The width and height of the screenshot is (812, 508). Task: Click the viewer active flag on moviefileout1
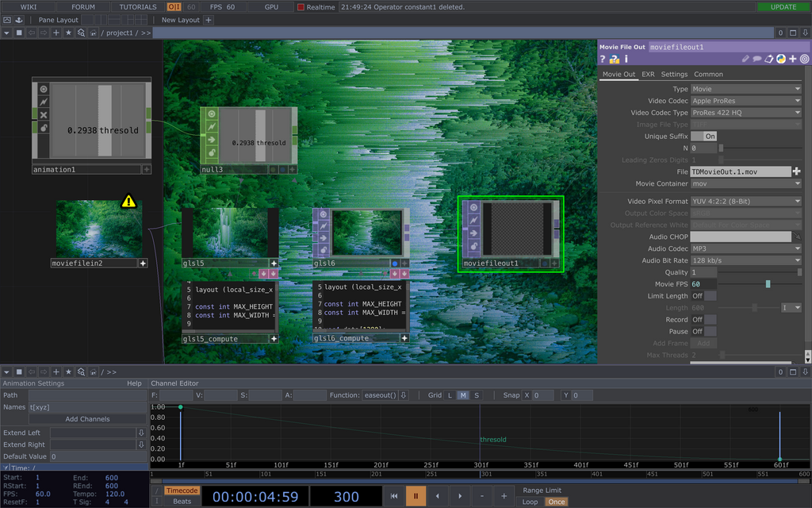473,208
